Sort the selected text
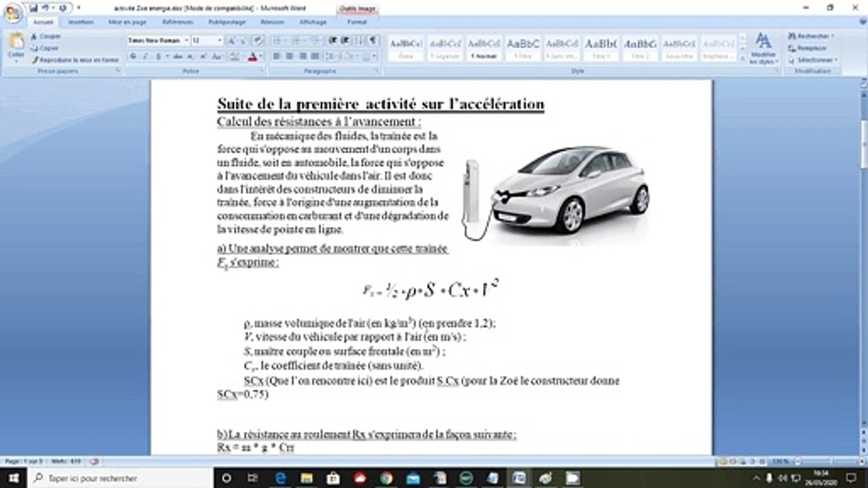Image resolution: width=868 pixels, height=488 pixels. pyautogui.click(x=359, y=41)
